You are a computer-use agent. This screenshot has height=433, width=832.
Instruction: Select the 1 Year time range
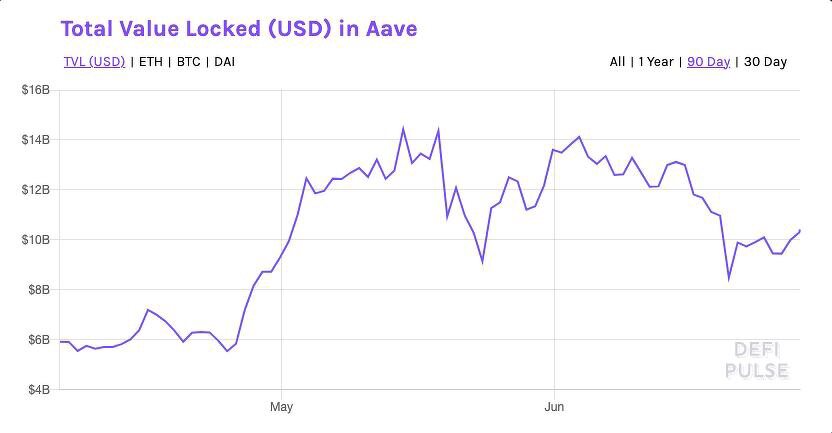coord(656,62)
